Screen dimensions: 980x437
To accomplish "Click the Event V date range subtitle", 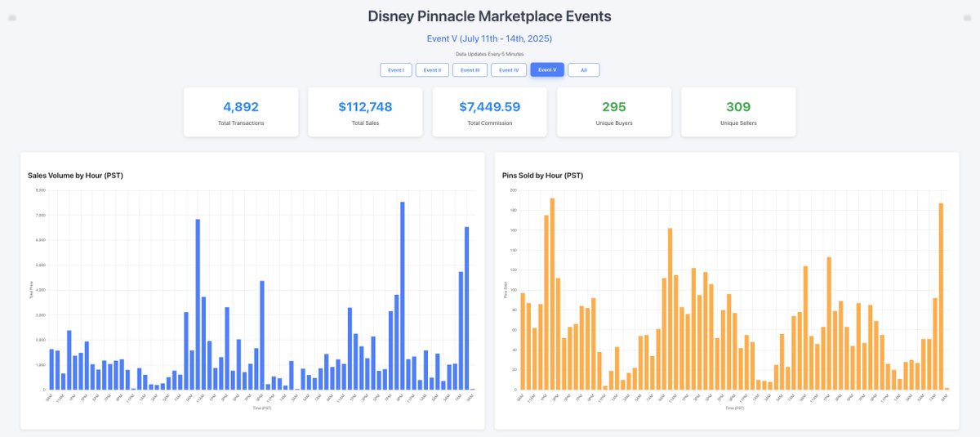I will (489, 38).
